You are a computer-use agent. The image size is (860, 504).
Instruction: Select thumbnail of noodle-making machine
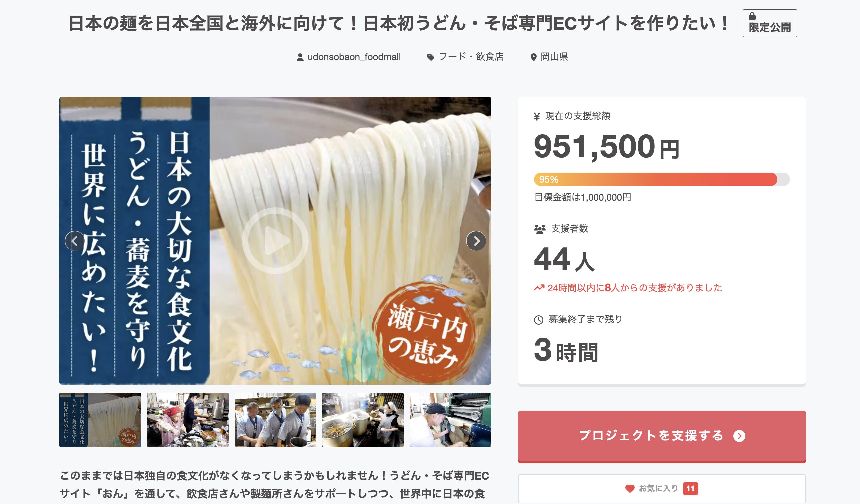pos(450,420)
